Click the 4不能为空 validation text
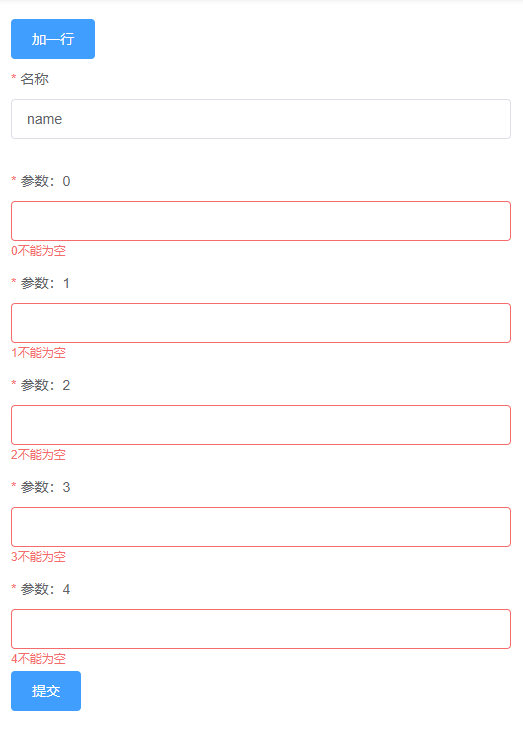This screenshot has width=523, height=730. pyautogui.click(x=39, y=659)
